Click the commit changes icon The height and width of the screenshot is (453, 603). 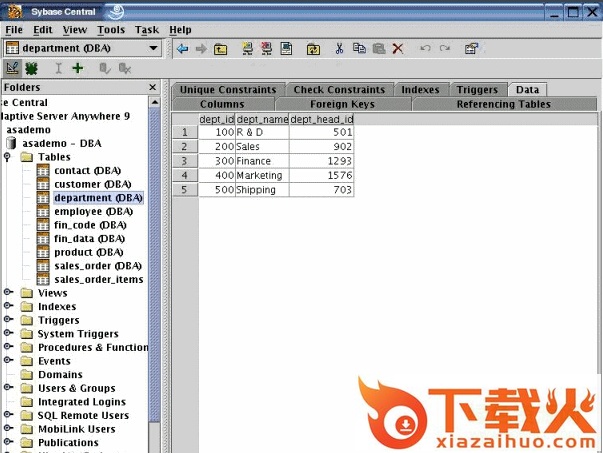tap(105, 68)
